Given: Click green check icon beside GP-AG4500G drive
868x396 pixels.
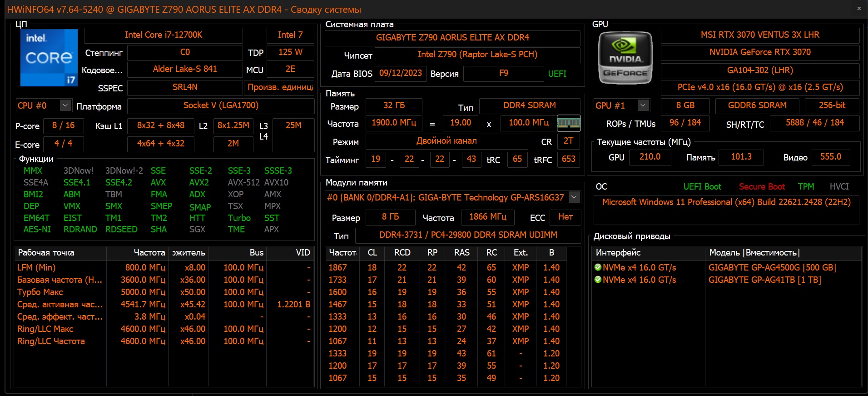Looking at the screenshot, I should [598, 267].
